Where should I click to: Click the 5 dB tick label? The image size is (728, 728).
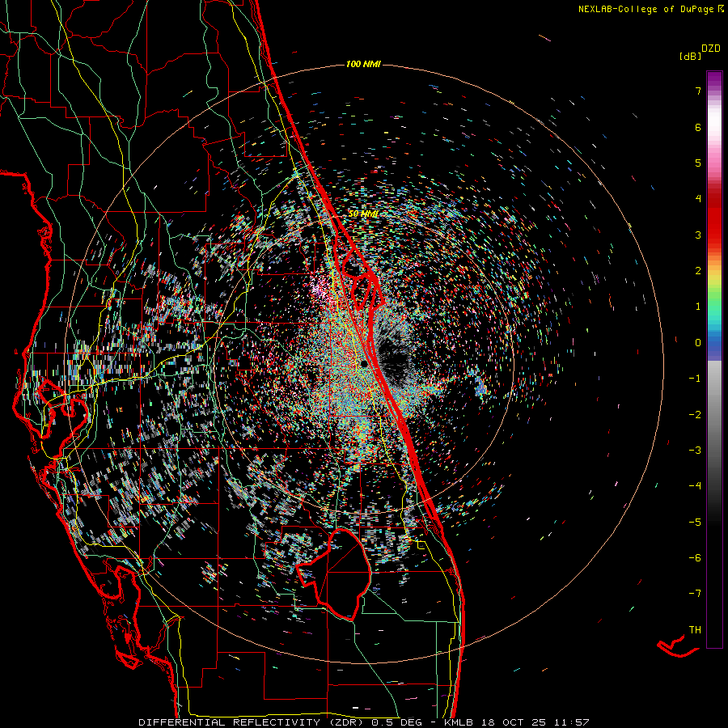tap(698, 163)
